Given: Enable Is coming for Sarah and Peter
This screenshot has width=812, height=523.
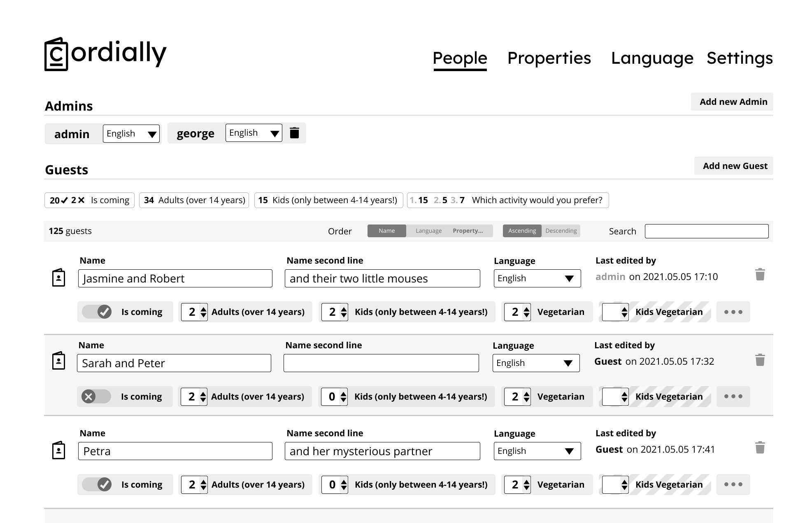Looking at the screenshot, I should click(96, 396).
